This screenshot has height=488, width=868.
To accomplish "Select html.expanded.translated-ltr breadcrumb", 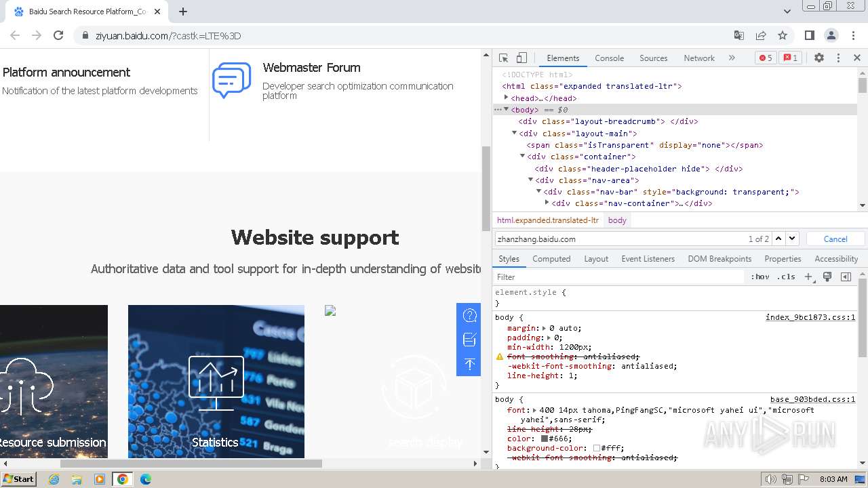I will [548, 220].
